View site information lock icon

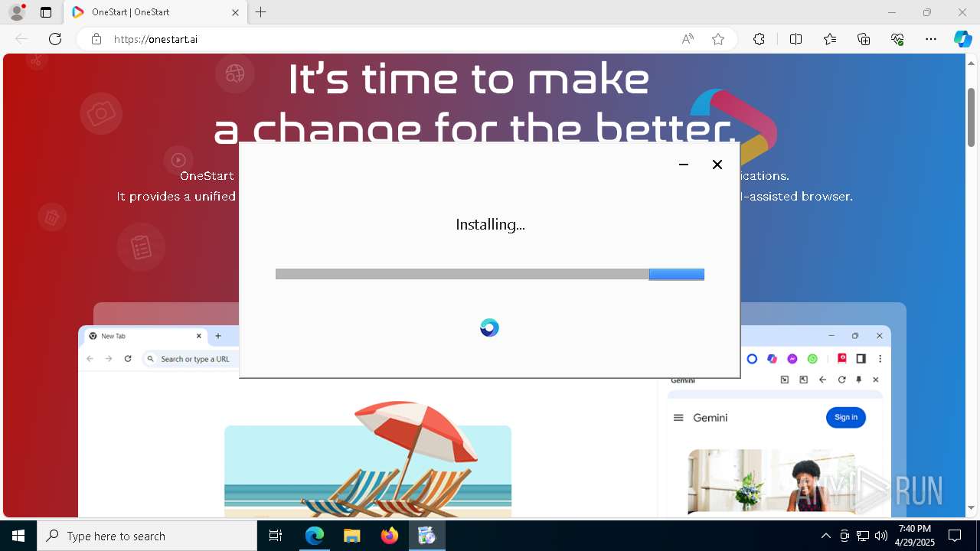[x=96, y=39]
